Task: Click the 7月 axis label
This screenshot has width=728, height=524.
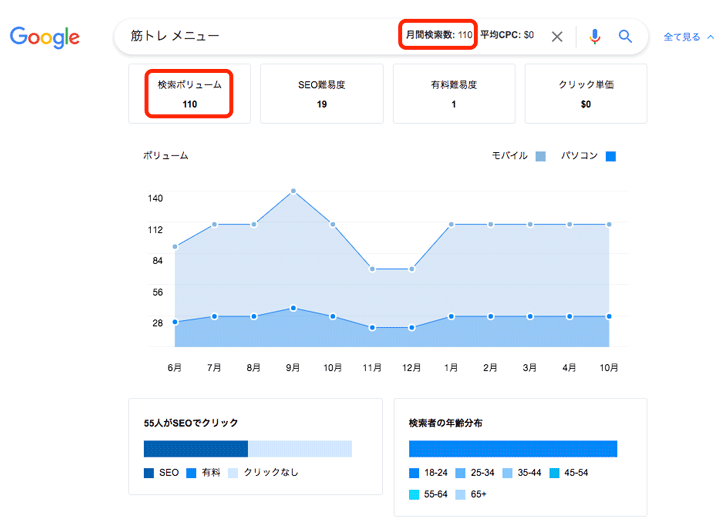Action: [214, 368]
